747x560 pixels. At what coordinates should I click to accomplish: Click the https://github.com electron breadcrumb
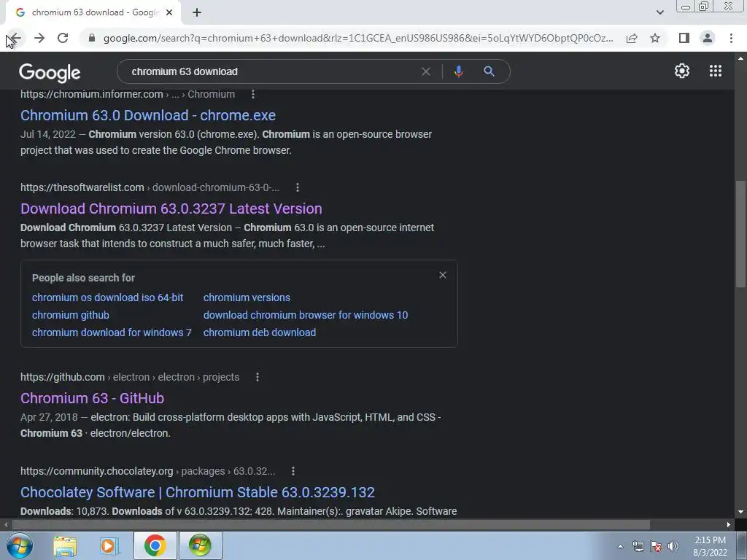coord(130,377)
